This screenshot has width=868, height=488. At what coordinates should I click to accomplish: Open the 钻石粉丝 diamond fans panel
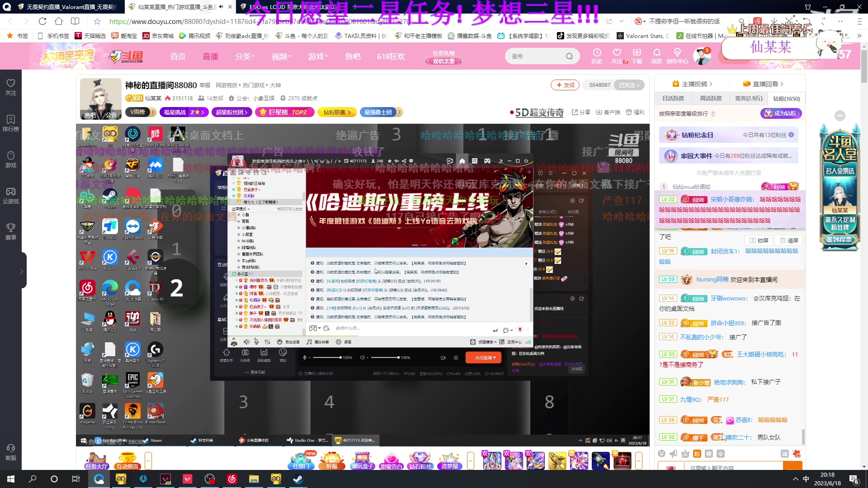pyautogui.click(x=420, y=461)
